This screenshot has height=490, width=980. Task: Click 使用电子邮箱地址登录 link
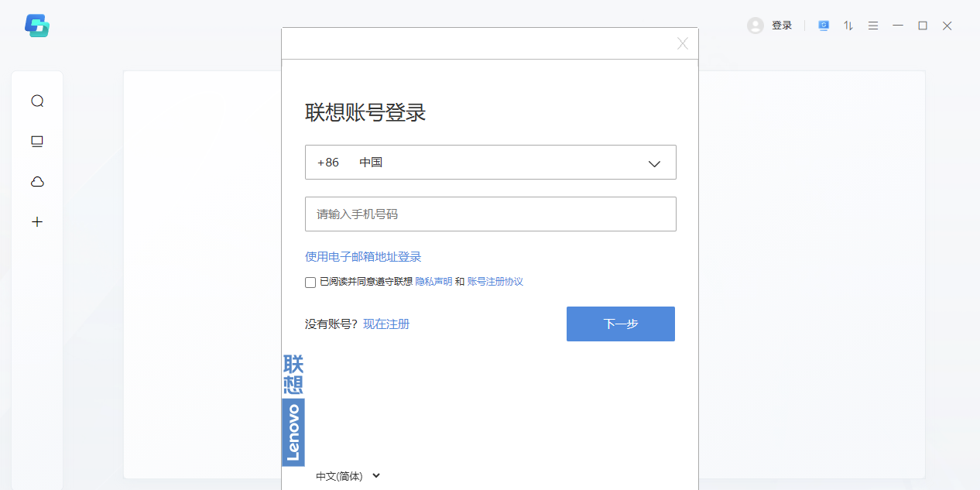click(363, 257)
